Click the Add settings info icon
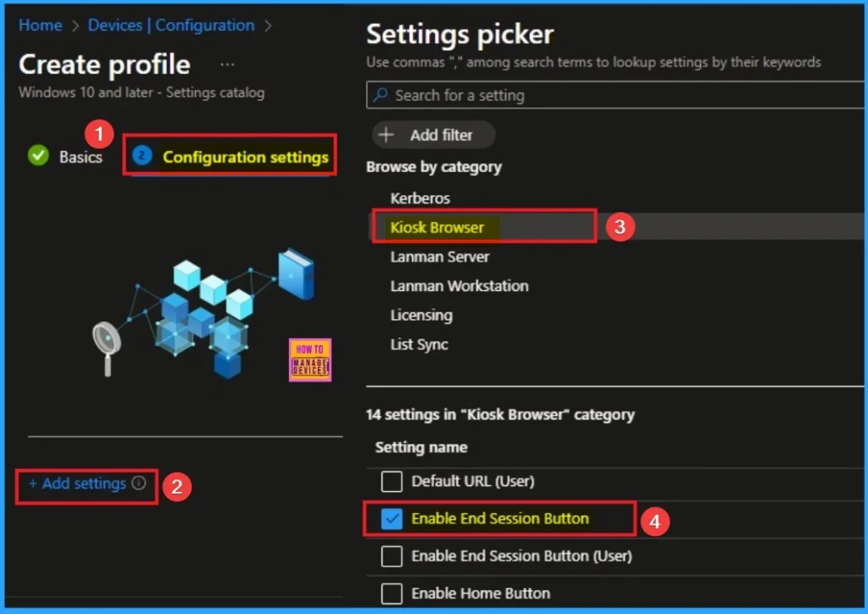The width and height of the screenshot is (868, 614). click(x=139, y=483)
